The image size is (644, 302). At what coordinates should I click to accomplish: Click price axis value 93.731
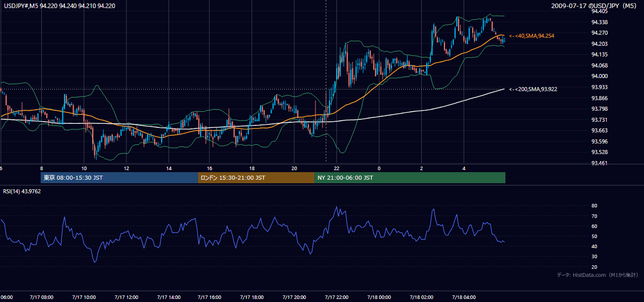pos(599,120)
